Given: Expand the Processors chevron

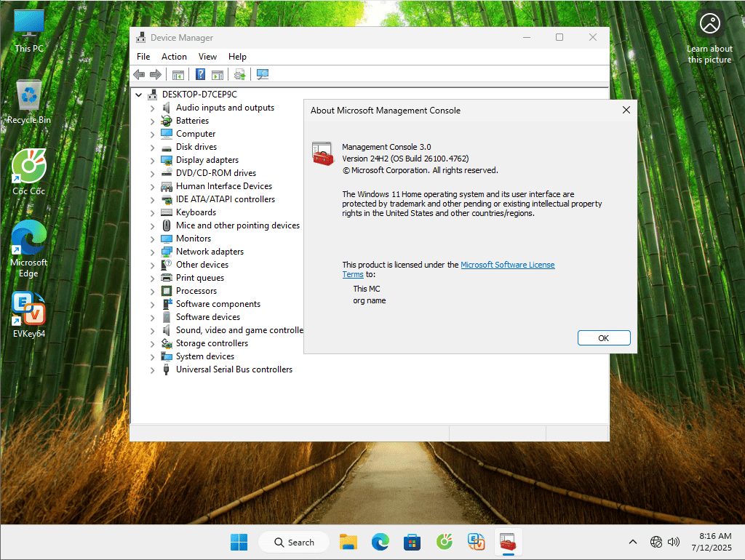Looking at the screenshot, I should coord(153,291).
